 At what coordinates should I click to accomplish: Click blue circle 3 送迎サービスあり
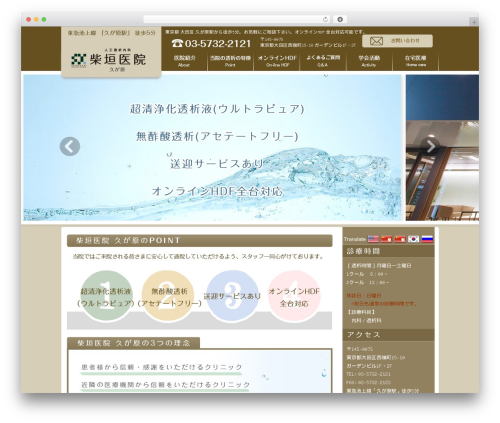point(232,296)
